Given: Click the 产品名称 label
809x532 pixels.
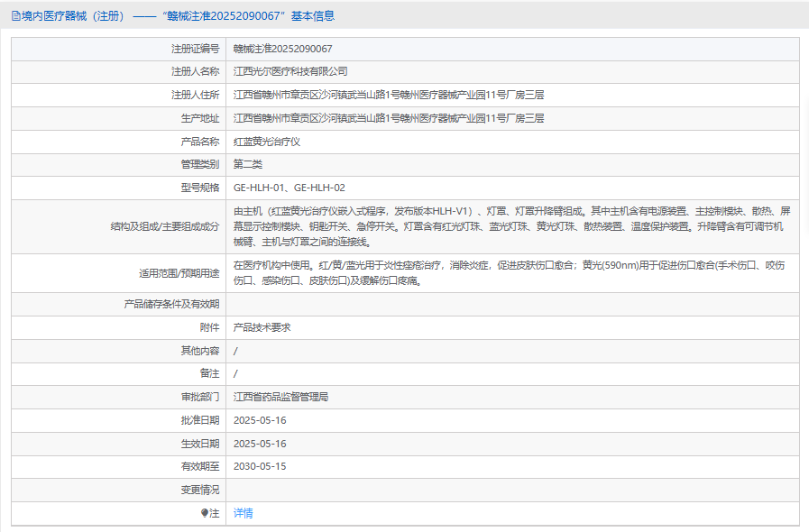Looking at the screenshot, I should click(x=199, y=142).
